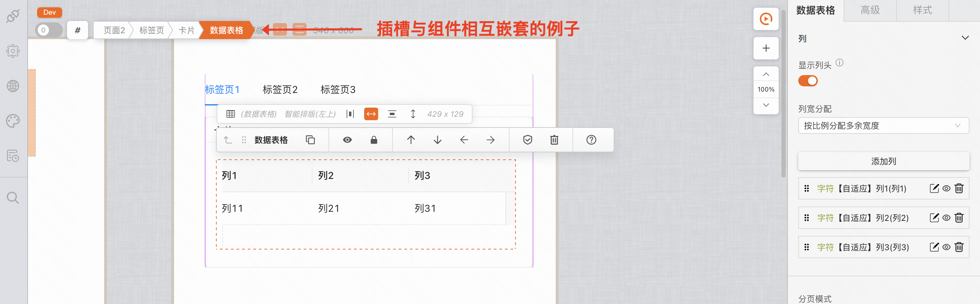980x304 pixels.
Task: Move component right arrow
Action: tap(491, 140)
